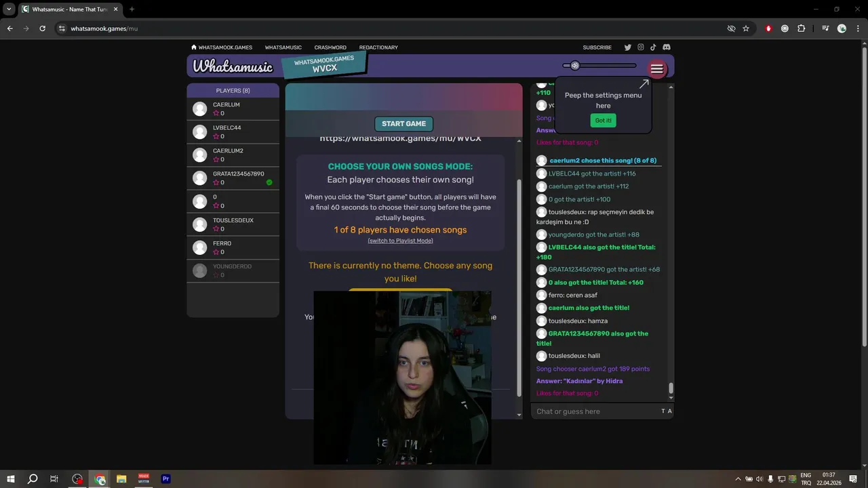
Task: Open the CRASHWORD nav link
Action: pos(330,47)
